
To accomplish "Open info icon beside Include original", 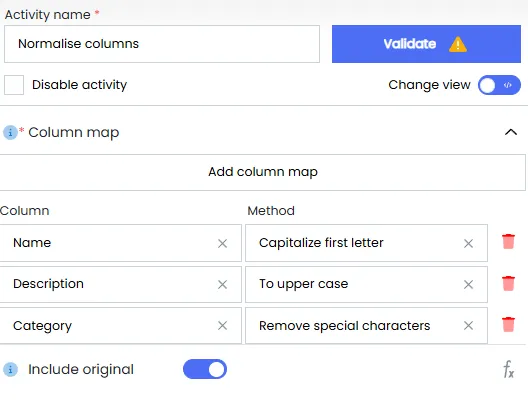I will tap(10, 369).
